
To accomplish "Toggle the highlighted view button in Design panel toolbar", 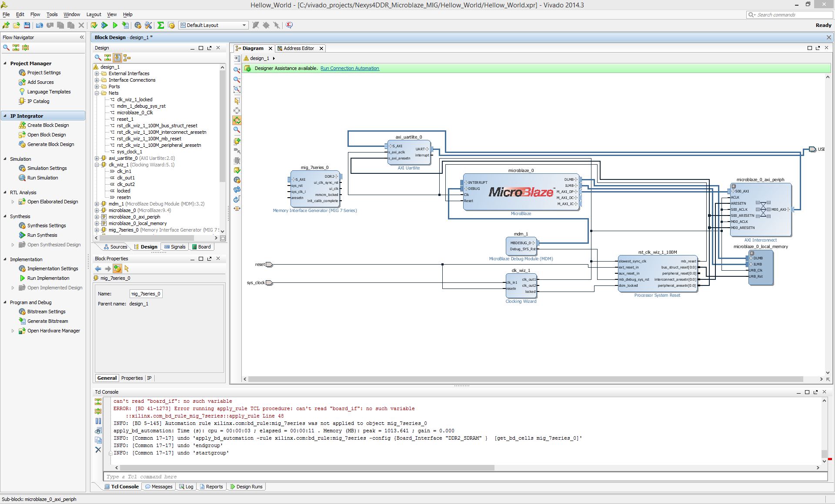I will click(x=117, y=57).
